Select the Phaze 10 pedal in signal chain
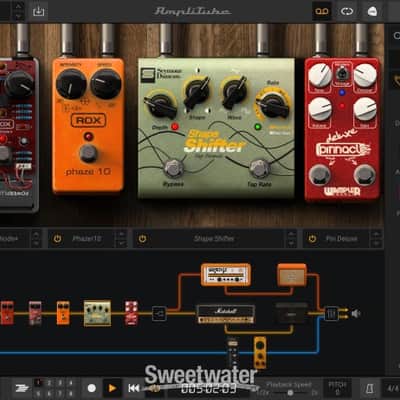 (63, 313)
